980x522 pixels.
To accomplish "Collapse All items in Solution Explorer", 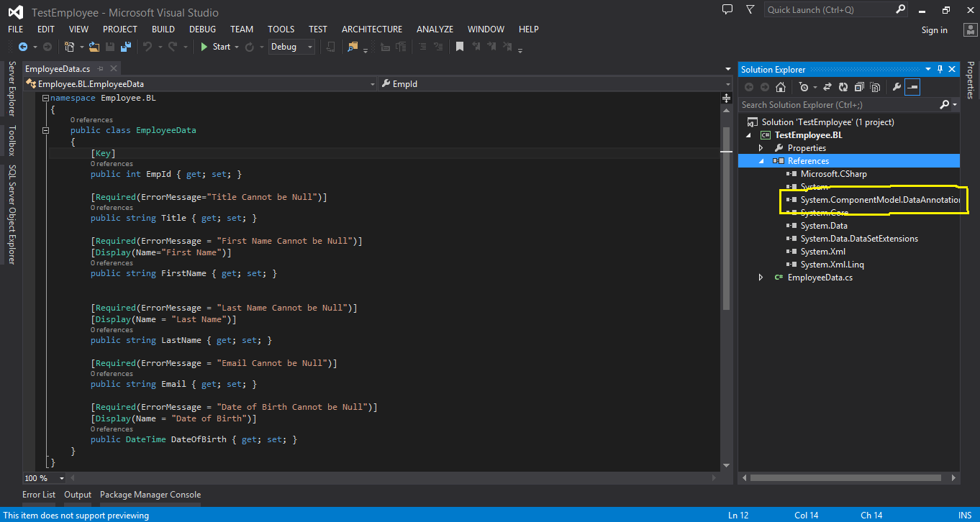I will (860, 87).
